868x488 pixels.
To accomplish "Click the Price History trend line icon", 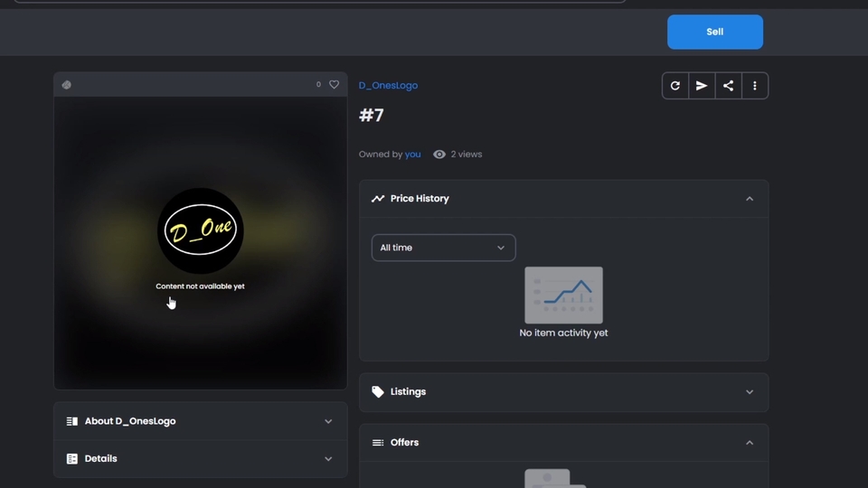I will click(x=378, y=199).
